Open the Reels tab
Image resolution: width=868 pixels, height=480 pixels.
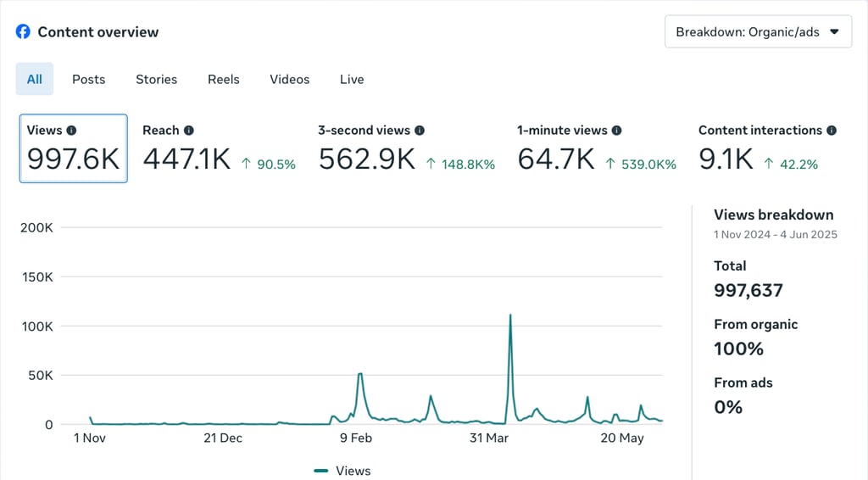click(224, 79)
